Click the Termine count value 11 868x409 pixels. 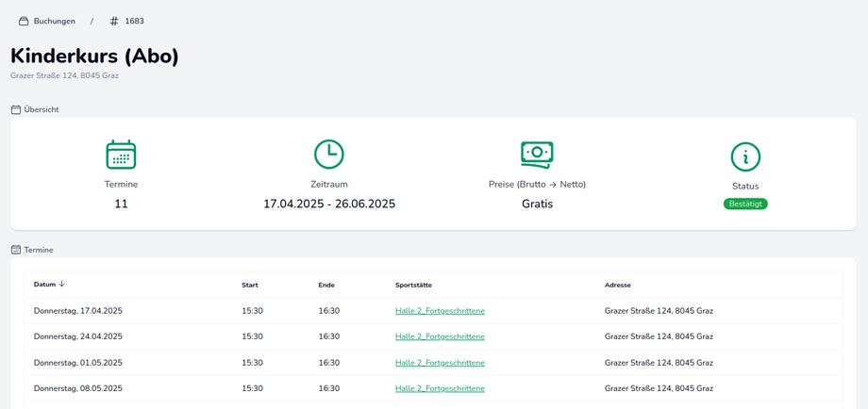(121, 204)
